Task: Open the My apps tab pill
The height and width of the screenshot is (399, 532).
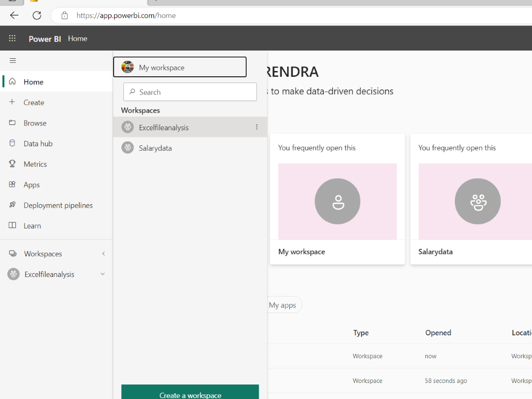Action: pyautogui.click(x=283, y=305)
